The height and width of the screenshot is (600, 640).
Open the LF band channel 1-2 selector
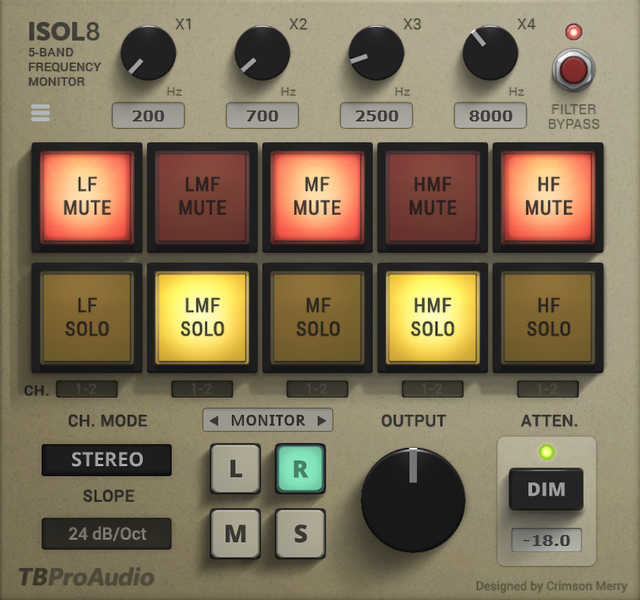(x=86, y=389)
